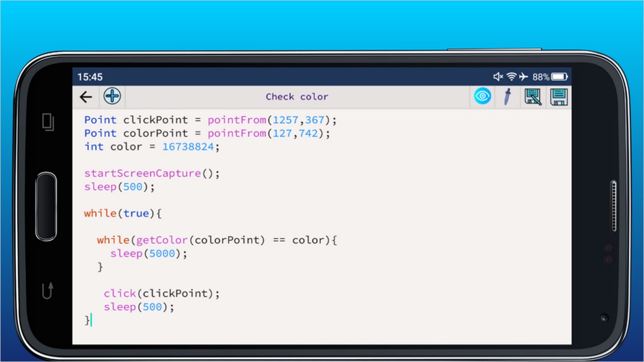Image resolution: width=644 pixels, height=362 pixels.
Task: Tap the muted sound status icon
Action: click(498, 77)
